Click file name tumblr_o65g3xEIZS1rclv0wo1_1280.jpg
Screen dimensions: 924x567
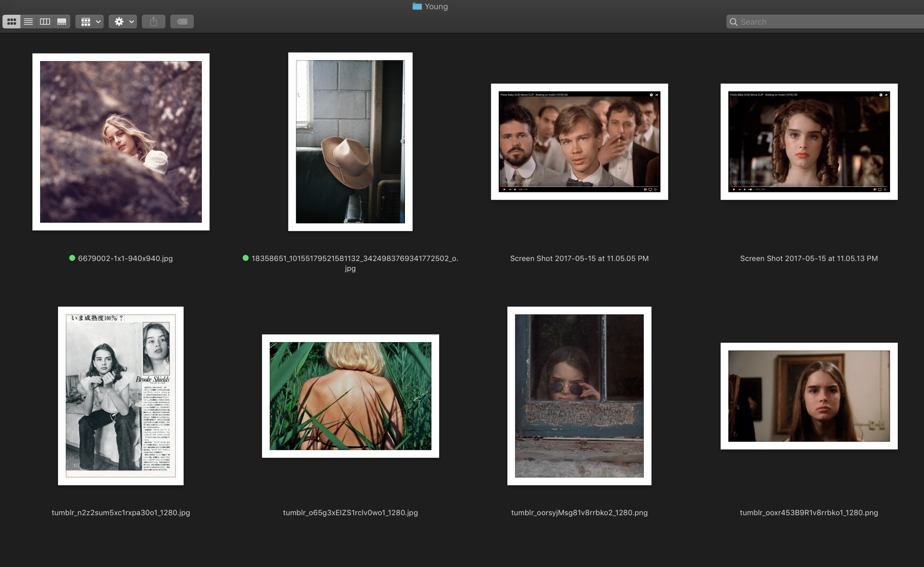click(x=350, y=513)
